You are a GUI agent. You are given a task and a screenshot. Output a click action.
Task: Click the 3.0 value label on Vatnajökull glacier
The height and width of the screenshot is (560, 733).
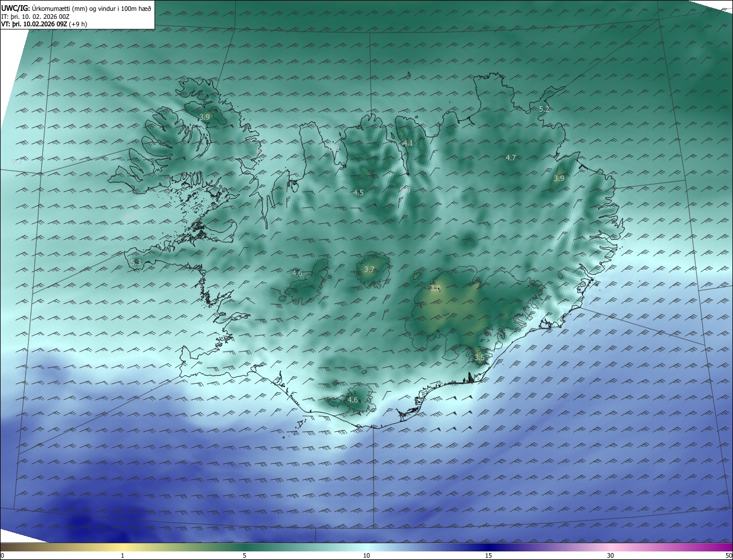pyautogui.click(x=435, y=289)
